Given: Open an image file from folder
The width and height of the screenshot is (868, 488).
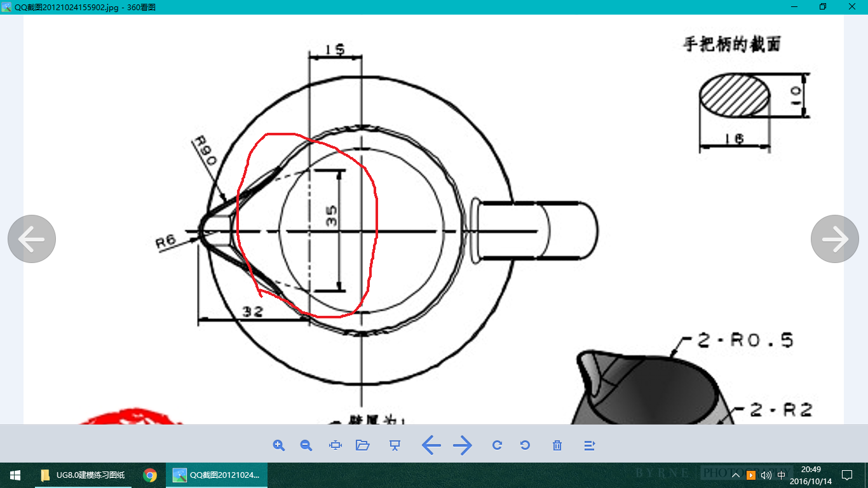Looking at the screenshot, I should 363,445.
